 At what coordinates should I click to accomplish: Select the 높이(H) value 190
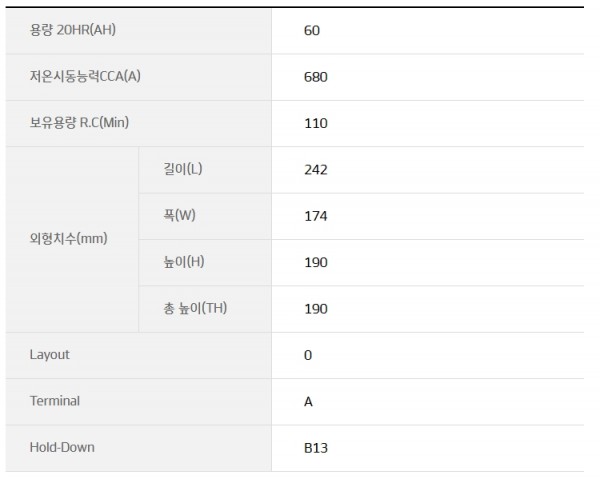tap(316, 262)
